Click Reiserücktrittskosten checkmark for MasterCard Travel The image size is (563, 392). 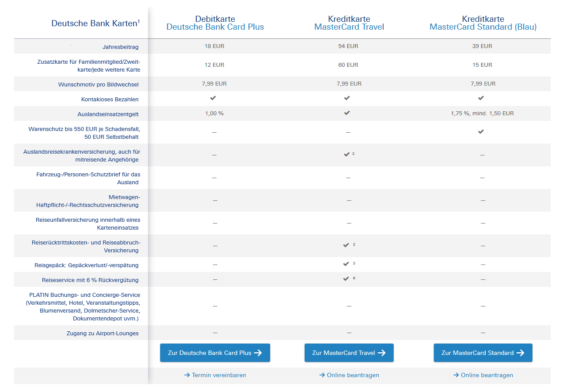click(346, 245)
